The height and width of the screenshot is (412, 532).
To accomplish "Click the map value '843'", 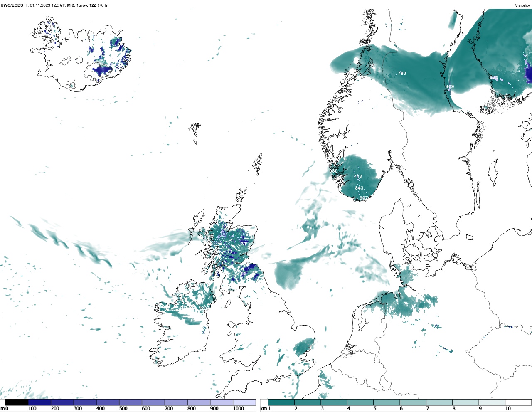I will pos(360,188).
